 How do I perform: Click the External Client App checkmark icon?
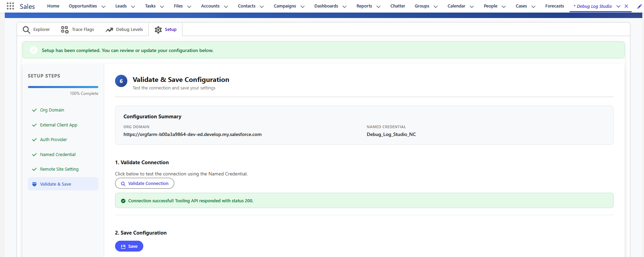(x=34, y=125)
